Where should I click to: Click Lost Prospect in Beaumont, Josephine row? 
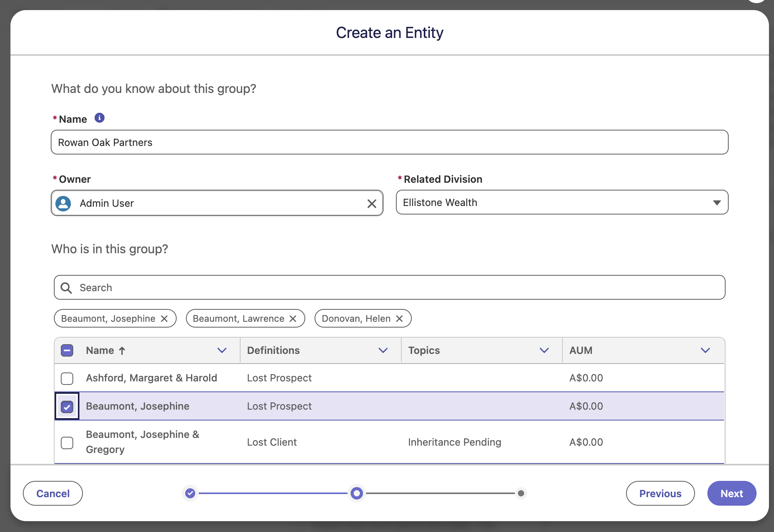(x=279, y=406)
